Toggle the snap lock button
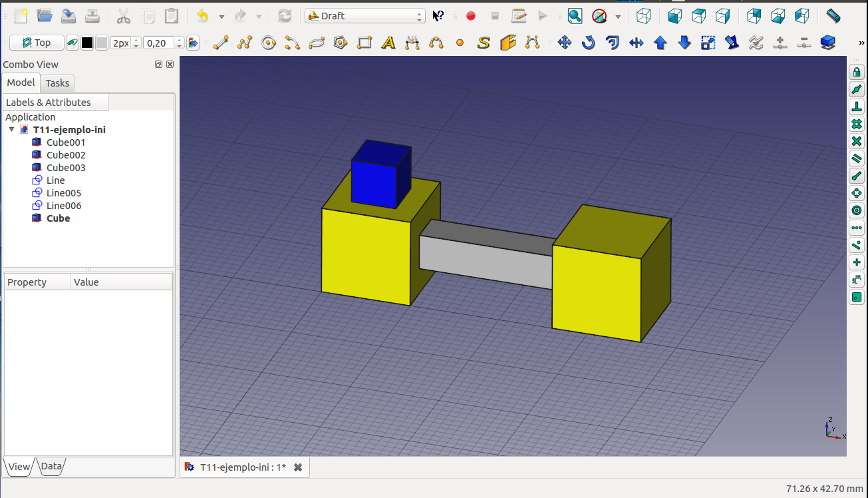Image resolution: width=868 pixels, height=498 pixels. coord(857,72)
